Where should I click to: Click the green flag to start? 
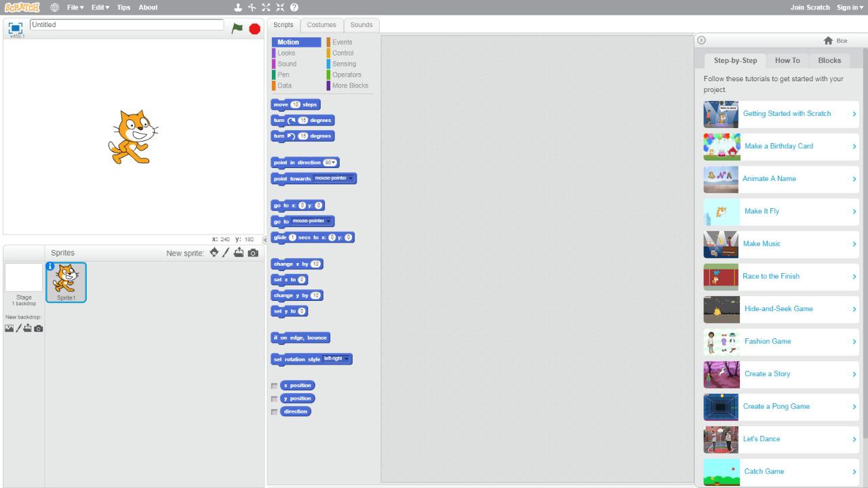(237, 28)
